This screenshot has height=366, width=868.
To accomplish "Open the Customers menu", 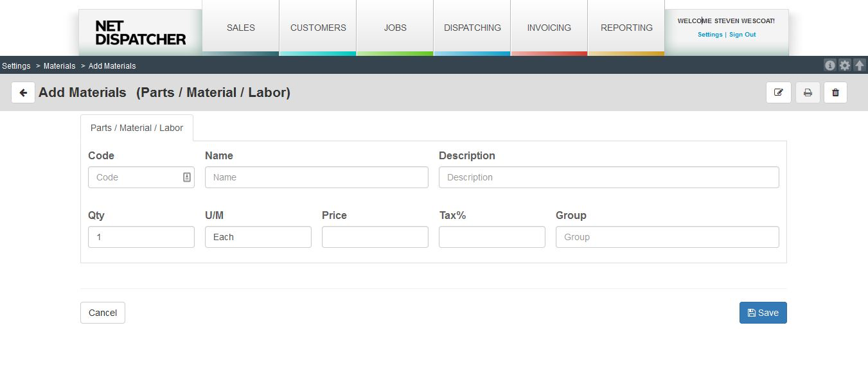I will click(x=318, y=28).
